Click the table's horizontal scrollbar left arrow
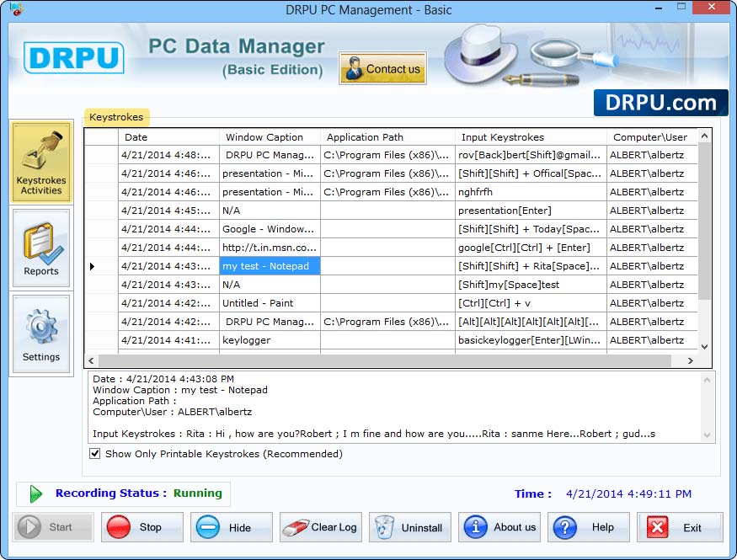This screenshot has width=737, height=560. (91, 360)
